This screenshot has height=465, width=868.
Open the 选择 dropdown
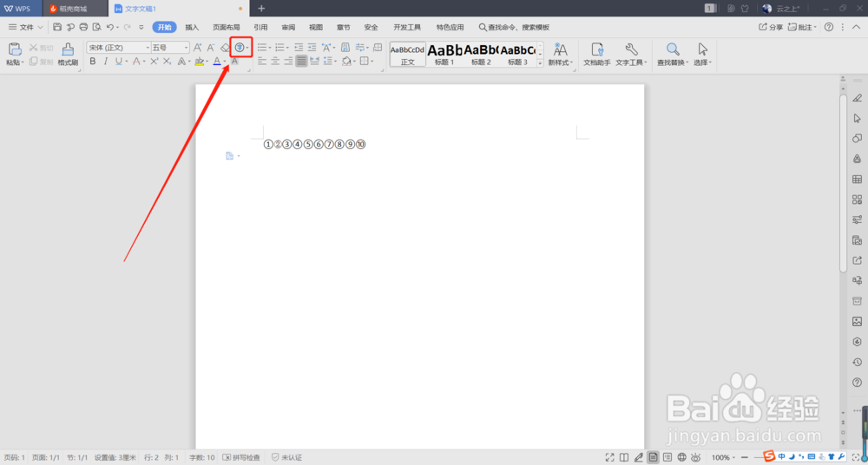[x=703, y=62]
